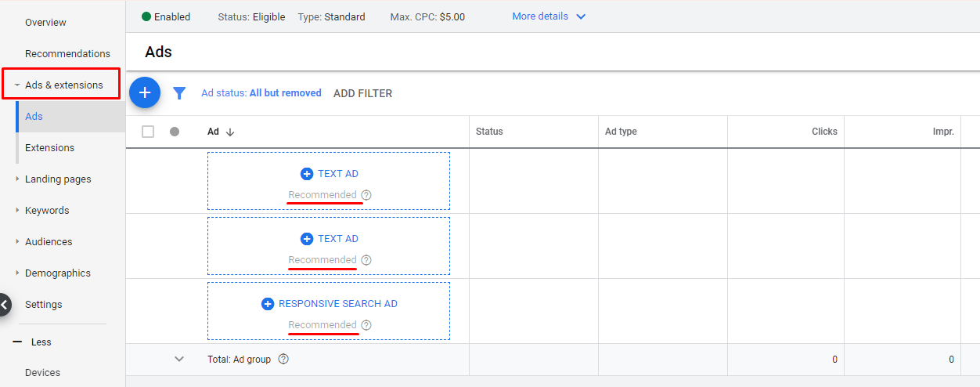
Task: Click the Status column header
Action: [x=489, y=132]
